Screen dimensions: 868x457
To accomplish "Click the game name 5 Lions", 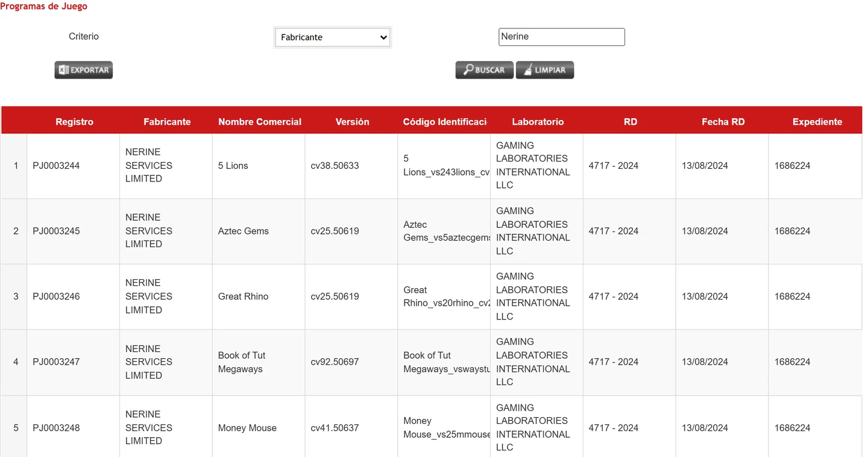I will [233, 166].
